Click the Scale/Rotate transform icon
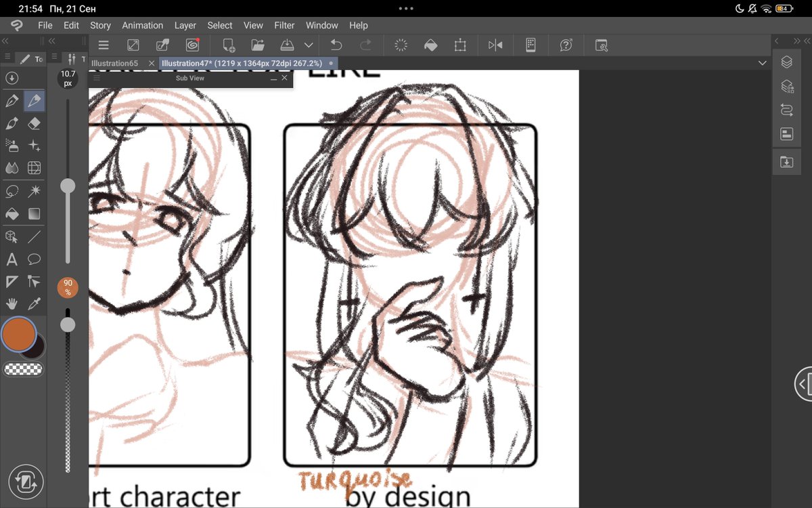The image size is (812, 508). click(460, 45)
